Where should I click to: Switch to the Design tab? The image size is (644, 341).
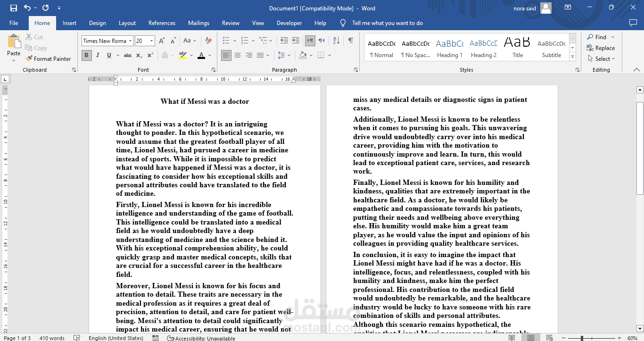tap(98, 23)
